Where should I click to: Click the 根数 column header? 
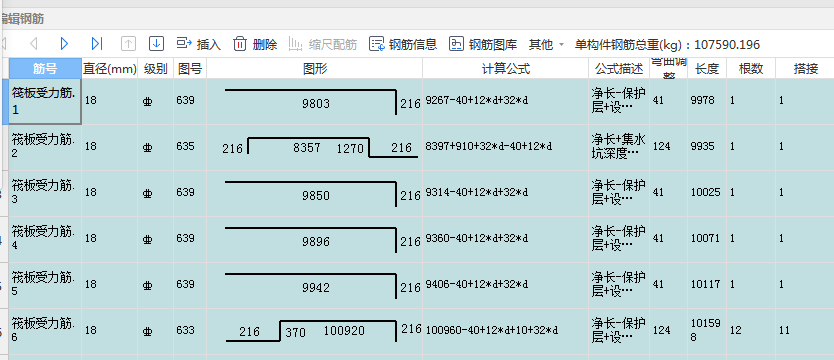pyautogui.click(x=751, y=69)
